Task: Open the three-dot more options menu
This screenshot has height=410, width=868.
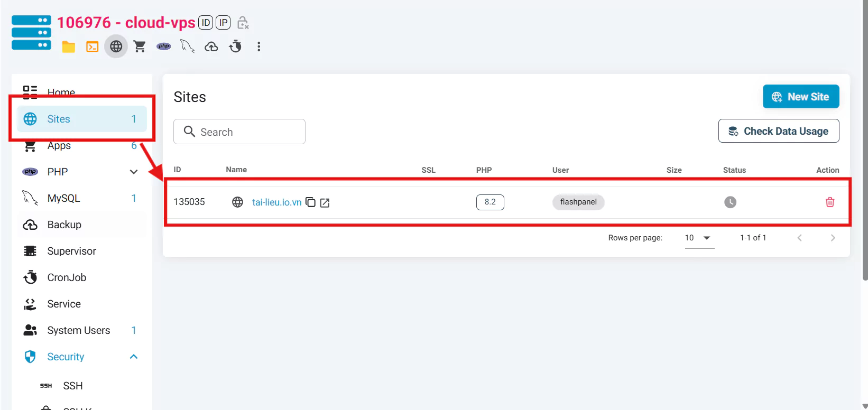Action: point(258,47)
